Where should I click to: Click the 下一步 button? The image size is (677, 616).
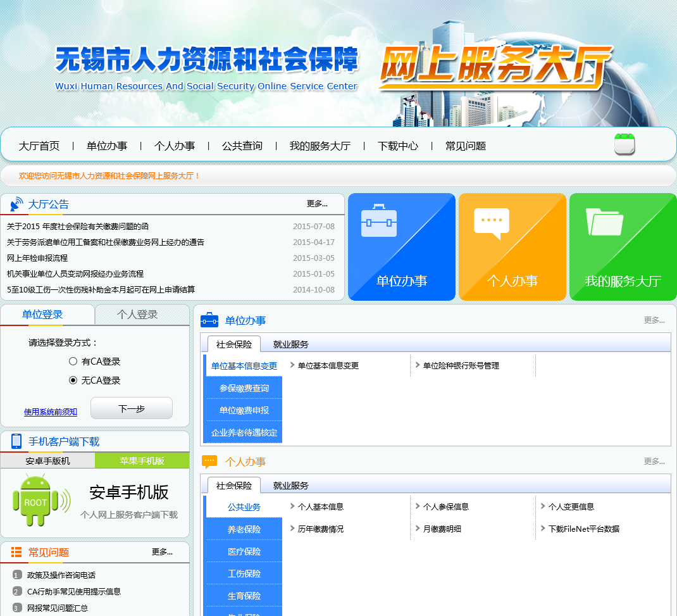[x=132, y=408]
